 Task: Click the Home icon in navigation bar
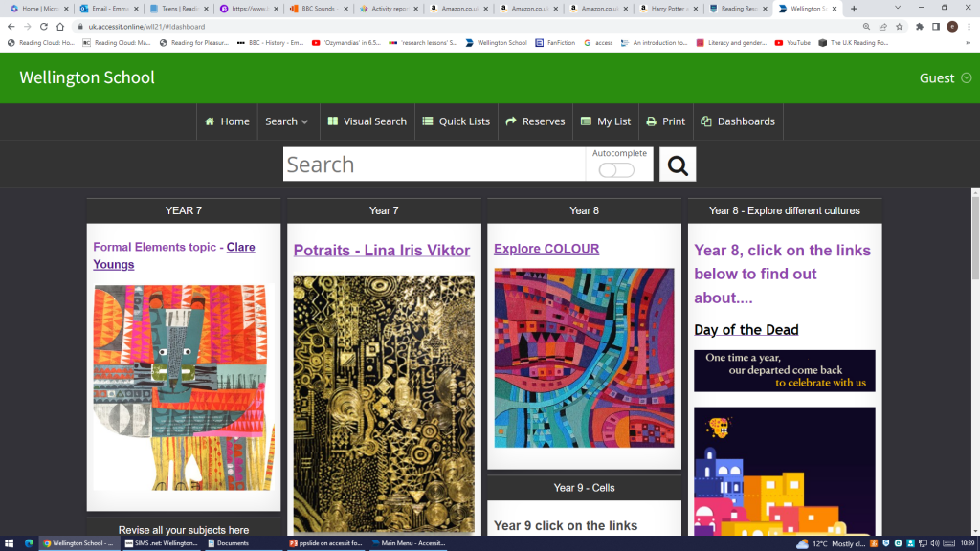click(210, 121)
